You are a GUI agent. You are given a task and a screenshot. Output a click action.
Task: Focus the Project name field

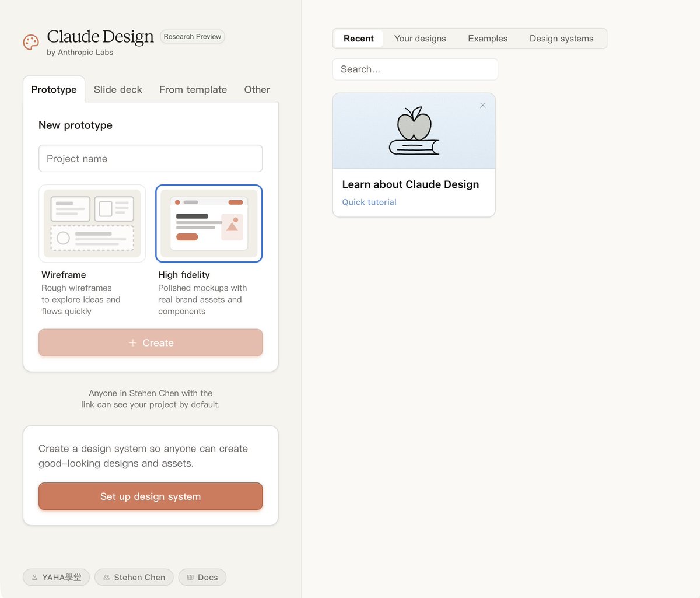150,159
